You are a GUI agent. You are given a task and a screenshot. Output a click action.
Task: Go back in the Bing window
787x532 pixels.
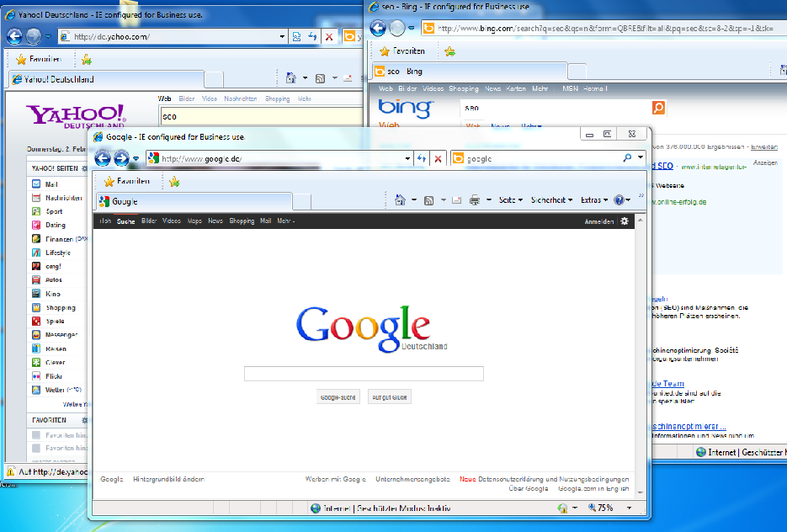click(x=378, y=28)
